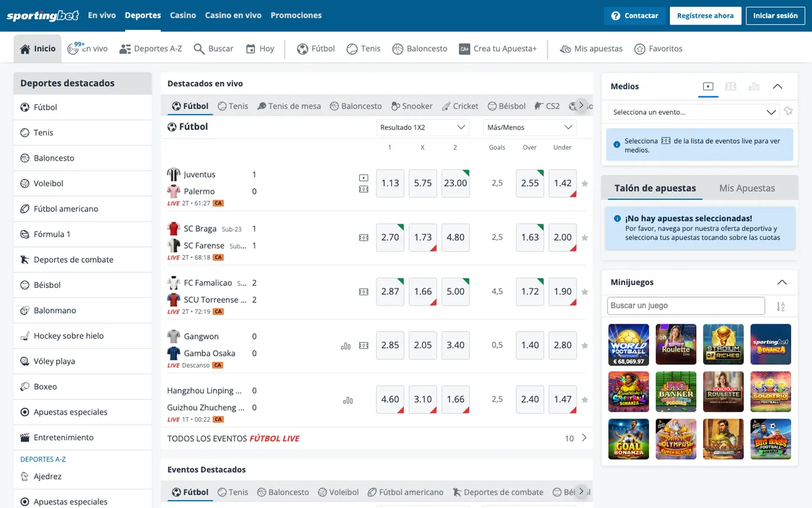812x508 pixels.
Task: Open En vivo with 99+ badge
Action: tap(87, 49)
